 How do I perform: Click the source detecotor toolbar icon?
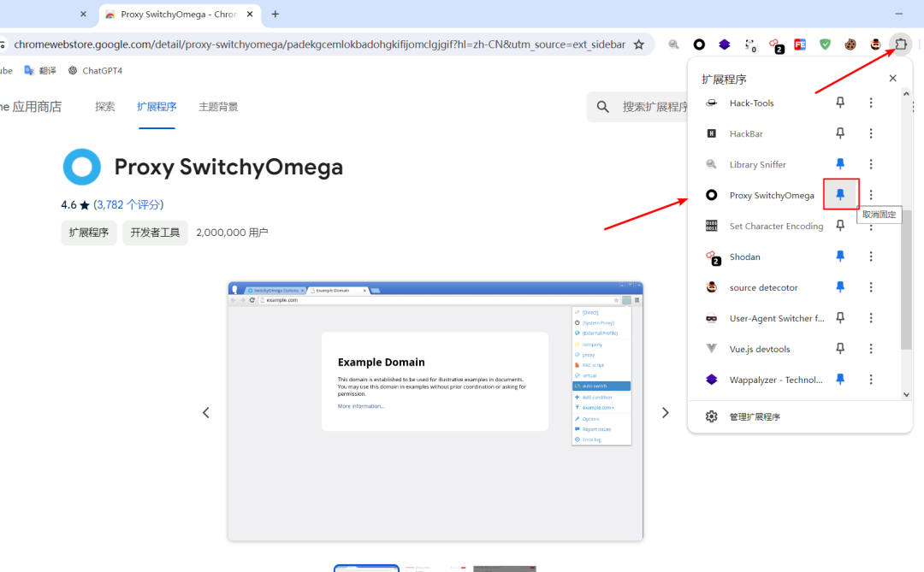[x=875, y=44]
